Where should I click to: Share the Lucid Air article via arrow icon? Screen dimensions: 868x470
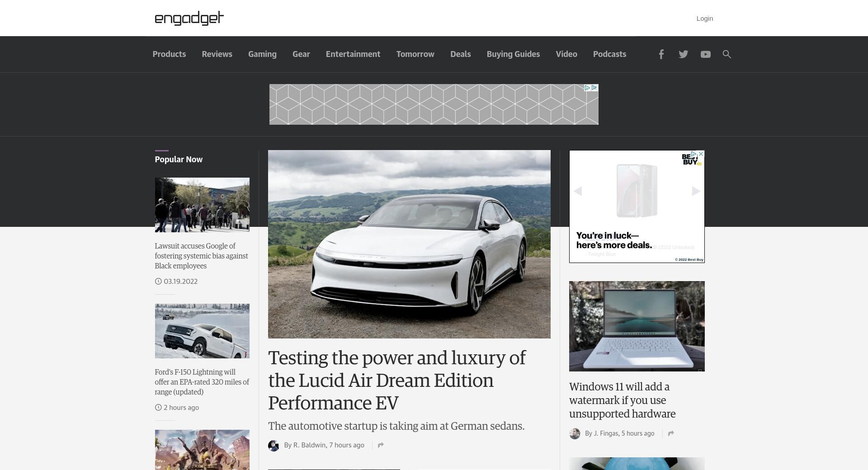coord(381,445)
